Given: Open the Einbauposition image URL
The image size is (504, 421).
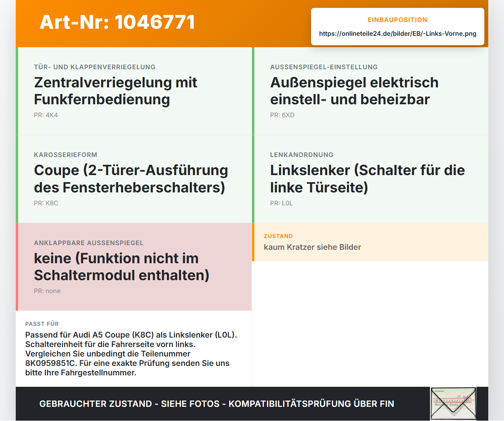Looking at the screenshot, I should coord(398,33).
